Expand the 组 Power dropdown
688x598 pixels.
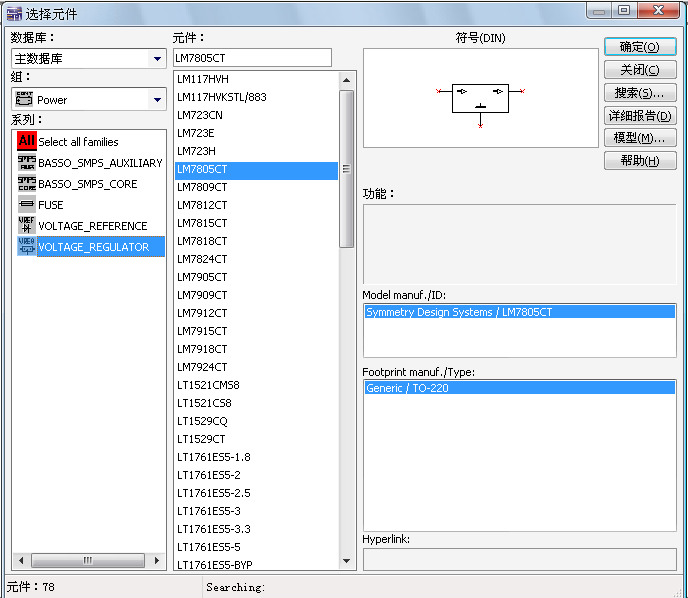pos(157,100)
